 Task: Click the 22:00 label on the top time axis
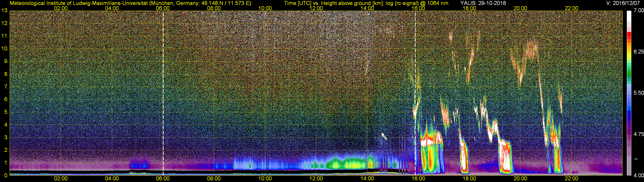(x=571, y=8)
